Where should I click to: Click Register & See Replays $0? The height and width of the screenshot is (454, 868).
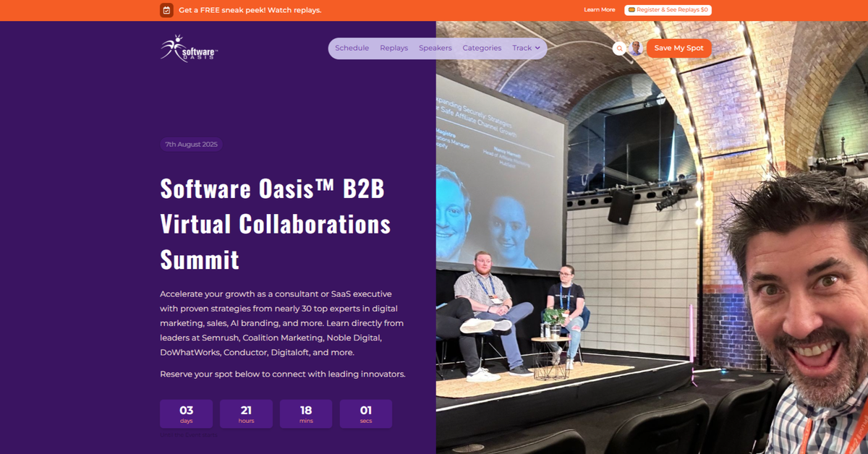click(668, 10)
